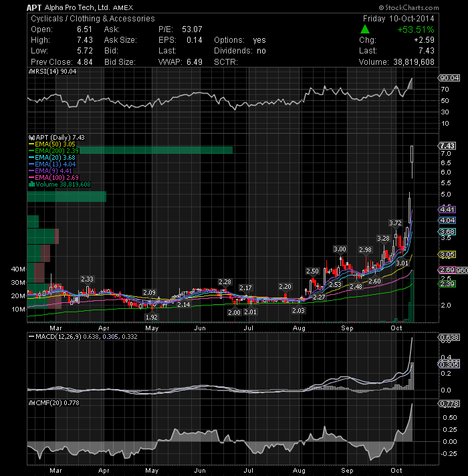This screenshot has height=476, width=468.
Task: Click the Oct label on price chart axis
Action: click(396, 328)
